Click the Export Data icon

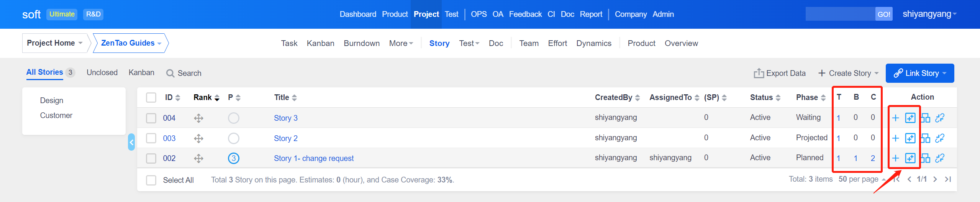point(759,73)
